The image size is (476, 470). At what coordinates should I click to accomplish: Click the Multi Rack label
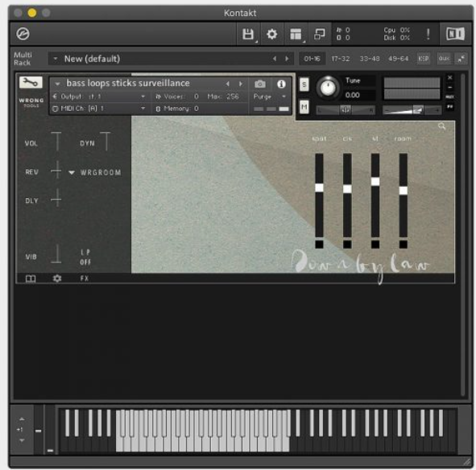point(23,59)
